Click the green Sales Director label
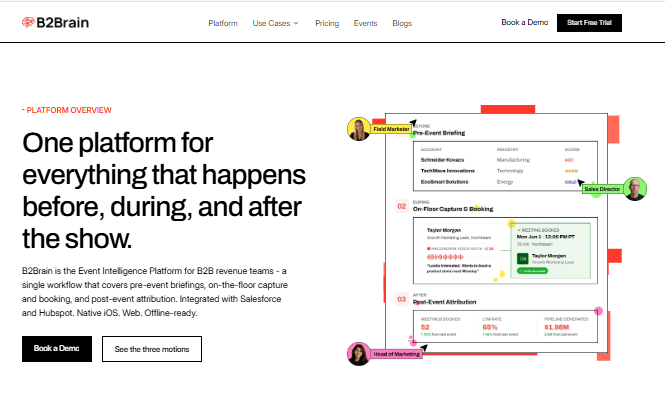The image size is (665, 397). 602,189
